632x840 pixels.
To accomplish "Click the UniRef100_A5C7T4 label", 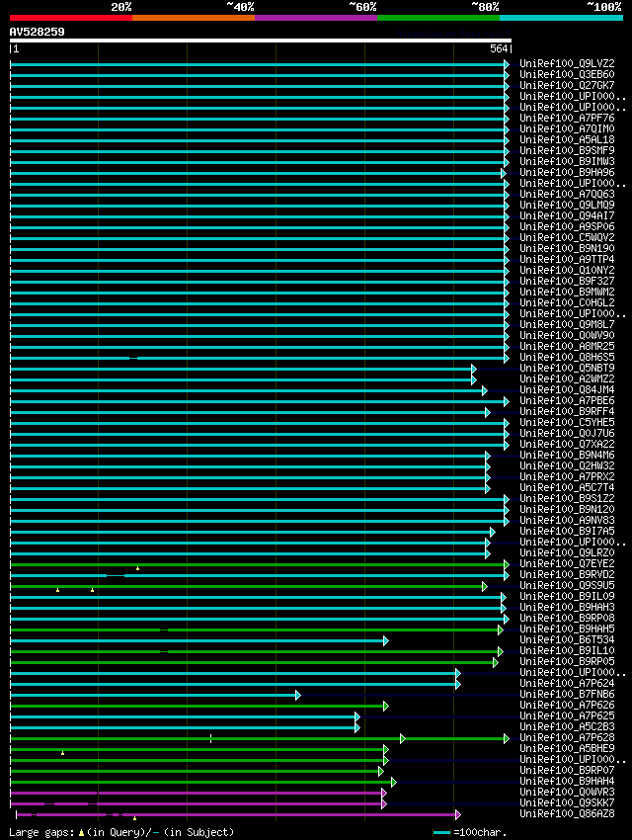I will point(567,487).
